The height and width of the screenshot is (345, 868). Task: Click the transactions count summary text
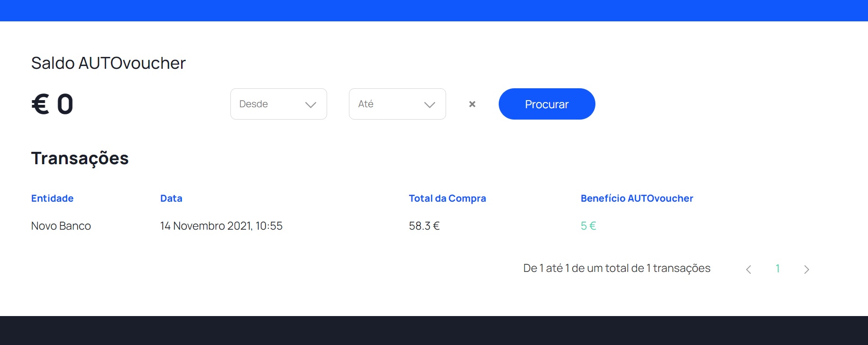(617, 268)
